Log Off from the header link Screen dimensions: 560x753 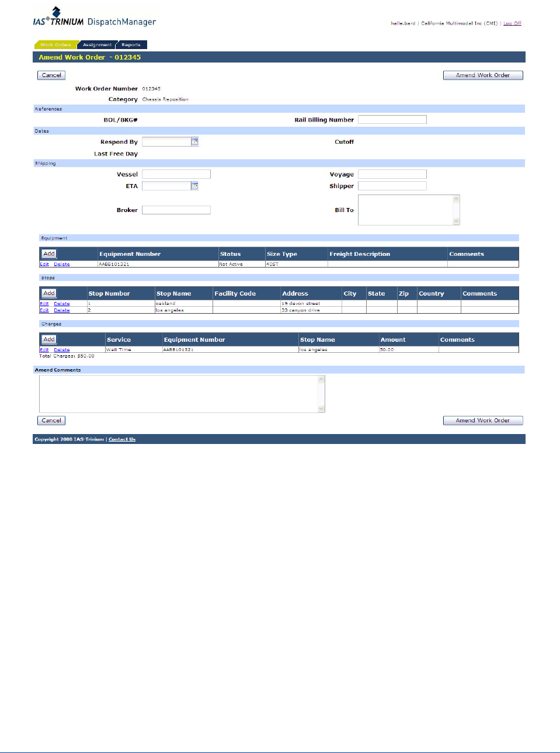[512, 23]
